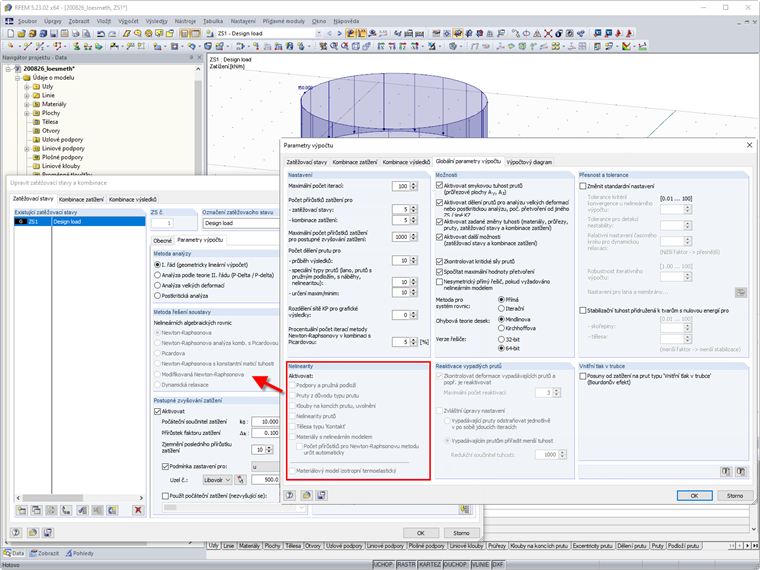Increase Maximální počet iterací spinner

413,184
